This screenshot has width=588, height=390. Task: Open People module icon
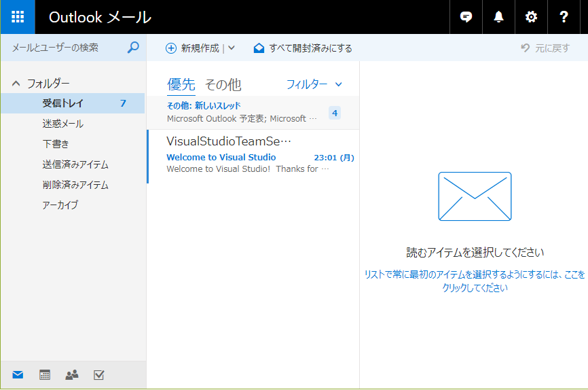tap(71, 374)
